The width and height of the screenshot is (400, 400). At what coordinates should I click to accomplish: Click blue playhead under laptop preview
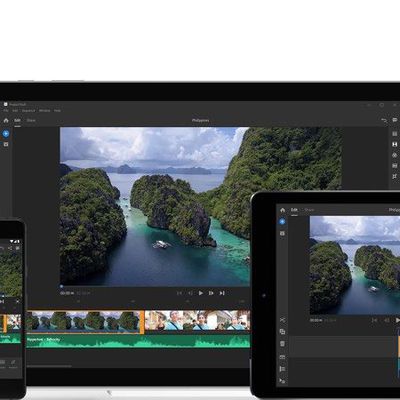pos(61,286)
